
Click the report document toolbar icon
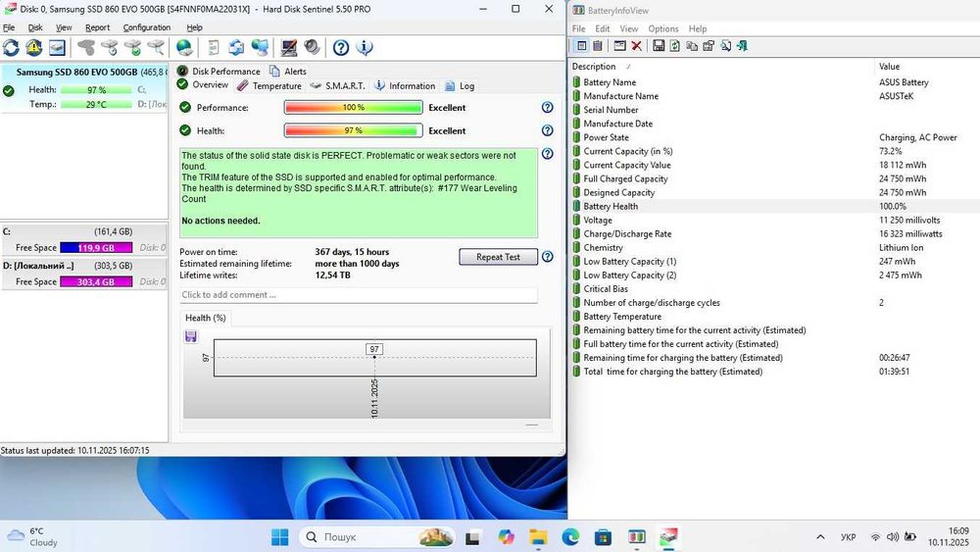[x=213, y=47]
